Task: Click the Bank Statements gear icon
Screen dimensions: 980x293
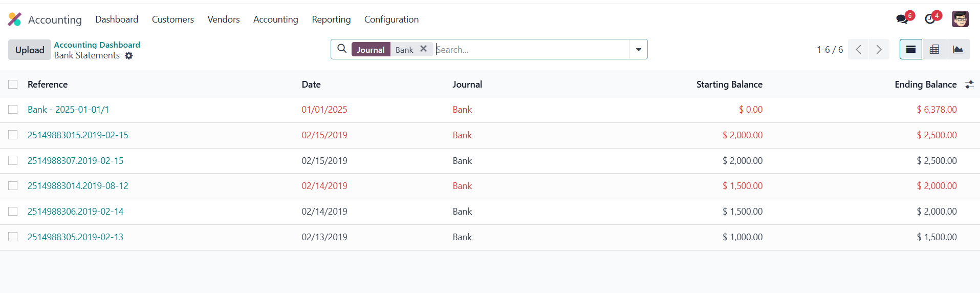Action: click(x=129, y=56)
